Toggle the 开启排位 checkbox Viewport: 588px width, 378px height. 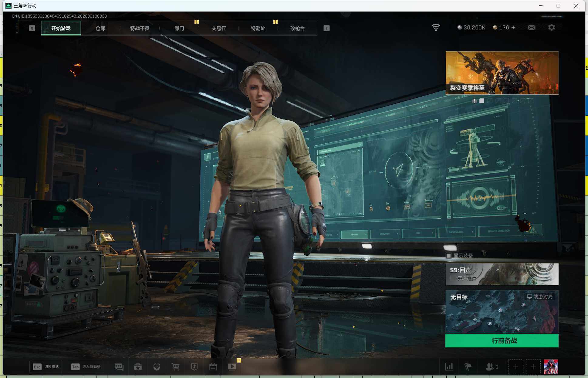click(453, 278)
